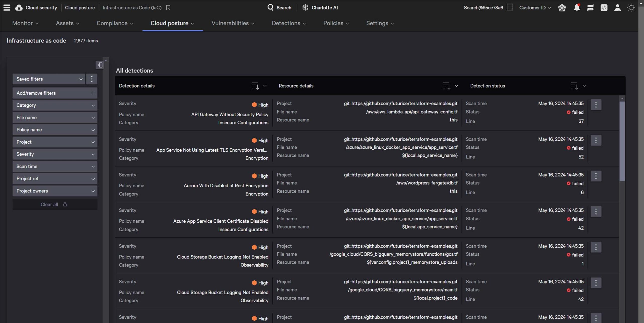This screenshot has height=323, width=644.
Task: Open Resource details sort chevron
Action: (x=456, y=86)
